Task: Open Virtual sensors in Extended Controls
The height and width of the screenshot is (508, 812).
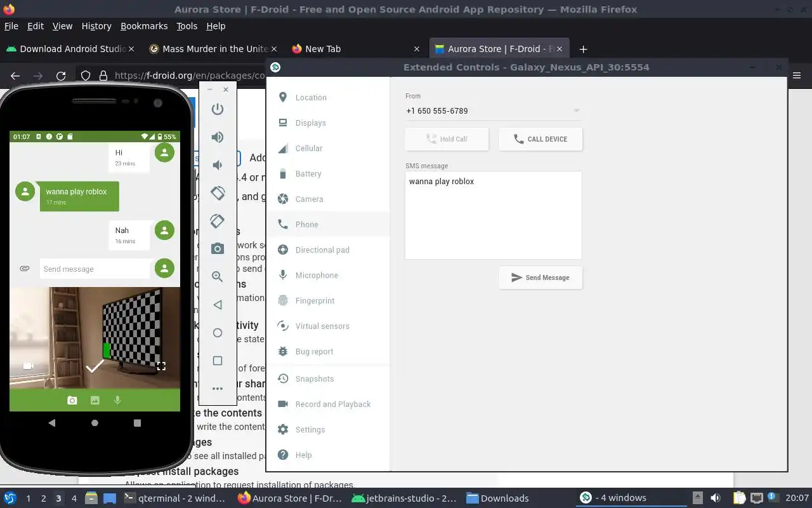Action: click(x=328, y=326)
